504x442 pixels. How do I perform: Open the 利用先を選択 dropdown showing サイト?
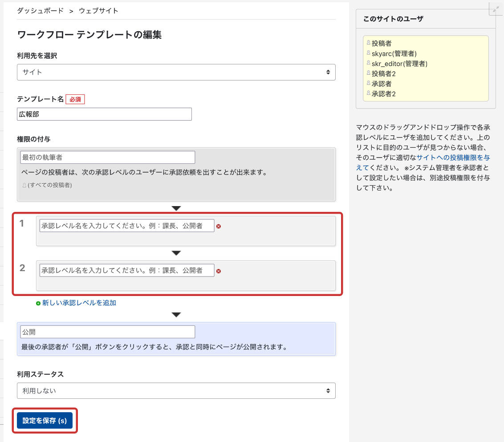(x=176, y=72)
